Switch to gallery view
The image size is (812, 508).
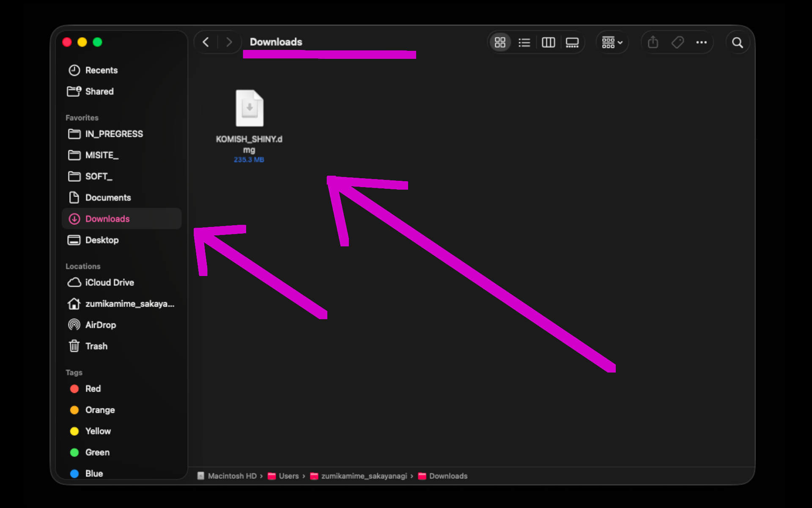click(x=572, y=42)
